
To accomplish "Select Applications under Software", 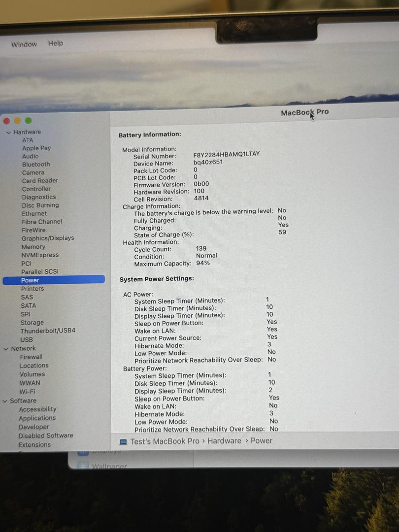I will click(x=37, y=418).
